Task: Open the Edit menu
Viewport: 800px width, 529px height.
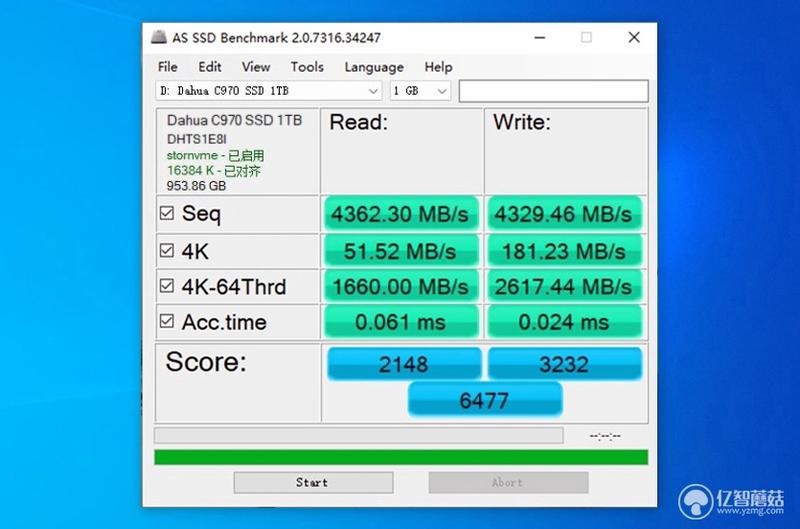Action: tap(210, 67)
